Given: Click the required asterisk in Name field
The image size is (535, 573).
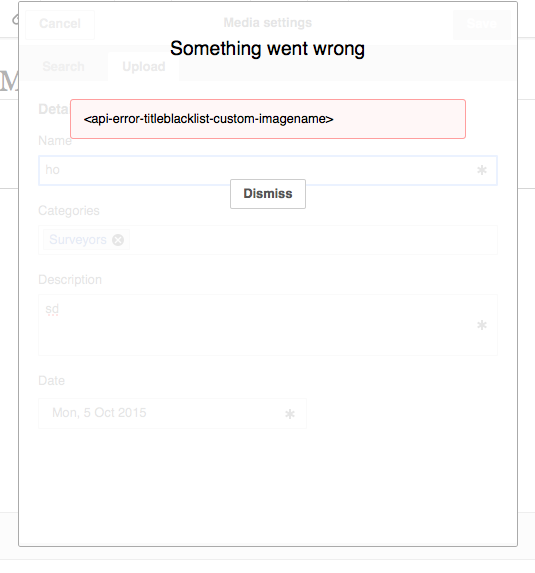Looking at the screenshot, I should click(482, 170).
